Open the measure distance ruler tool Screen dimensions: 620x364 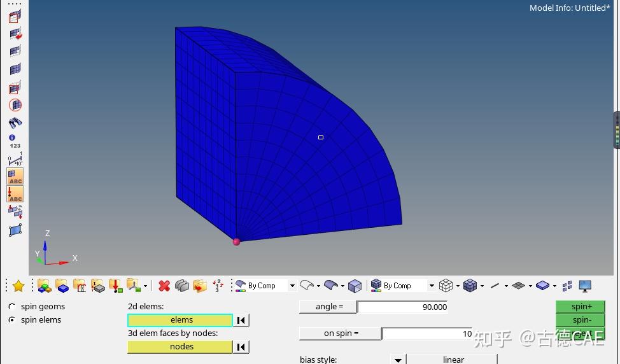pos(15,159)
